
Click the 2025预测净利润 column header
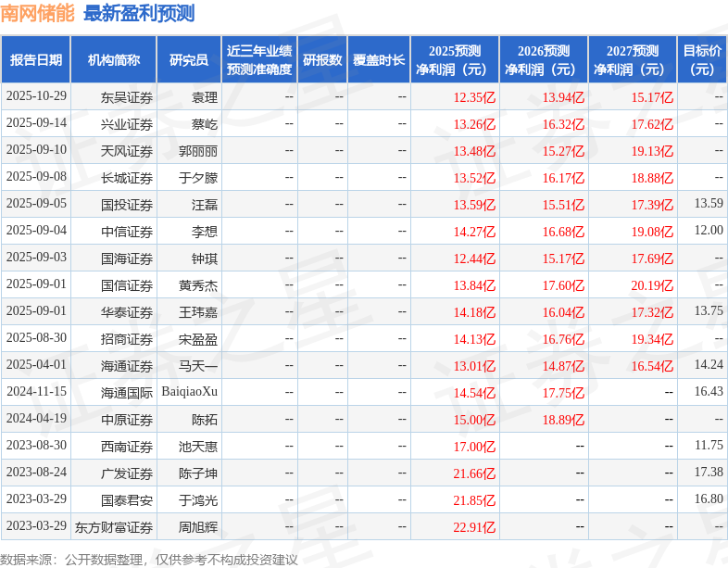click(x=455, y=60)
